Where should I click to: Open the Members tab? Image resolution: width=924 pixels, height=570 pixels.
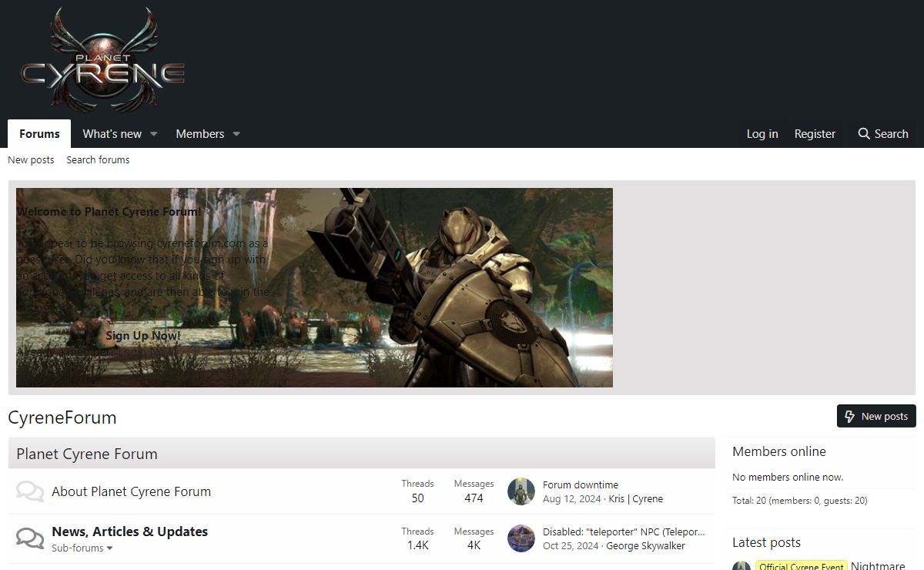point(200,134)
